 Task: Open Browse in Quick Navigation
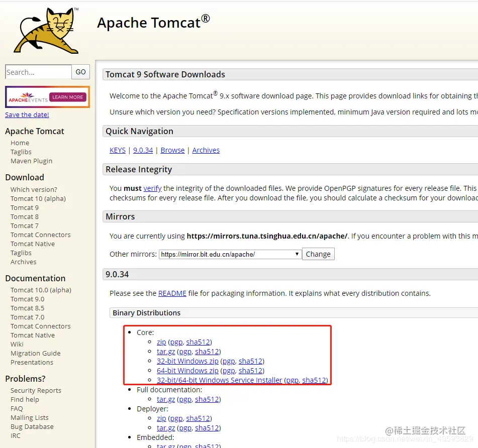[172, 150]
